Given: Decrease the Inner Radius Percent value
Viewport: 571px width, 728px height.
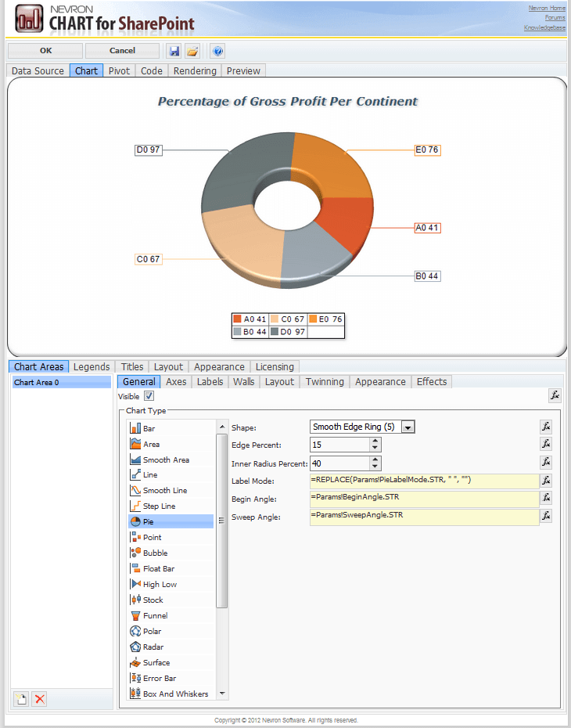Looking at the screenshot, I should (375, 466).
